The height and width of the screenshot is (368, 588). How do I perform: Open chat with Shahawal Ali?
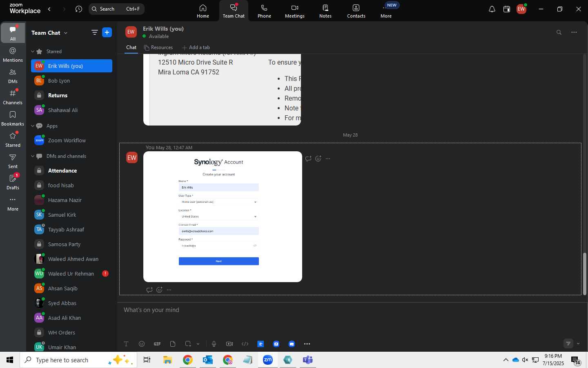pyautogui.click(x=71, y=110)
